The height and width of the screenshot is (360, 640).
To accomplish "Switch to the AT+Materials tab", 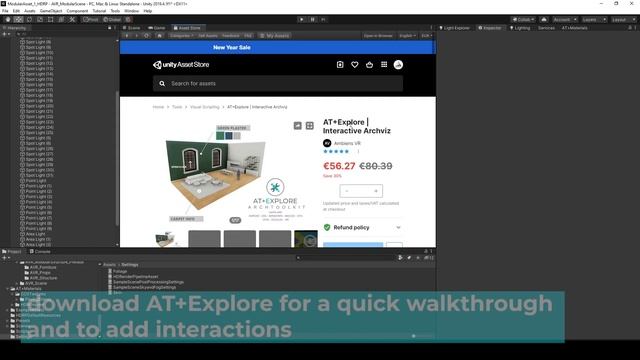I will [574, 28].
